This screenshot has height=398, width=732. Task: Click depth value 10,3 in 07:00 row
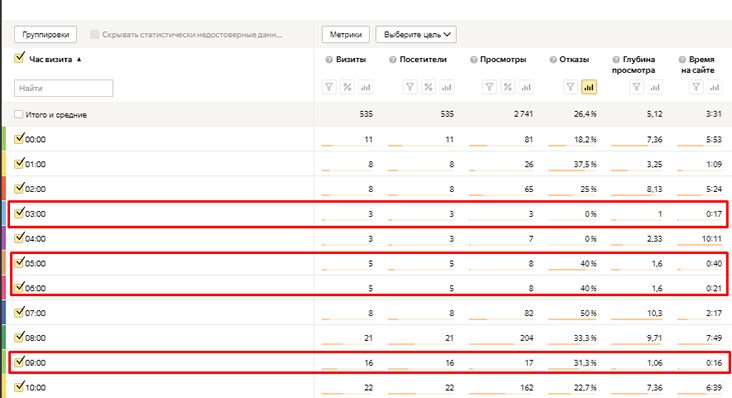tap(655, 314)
